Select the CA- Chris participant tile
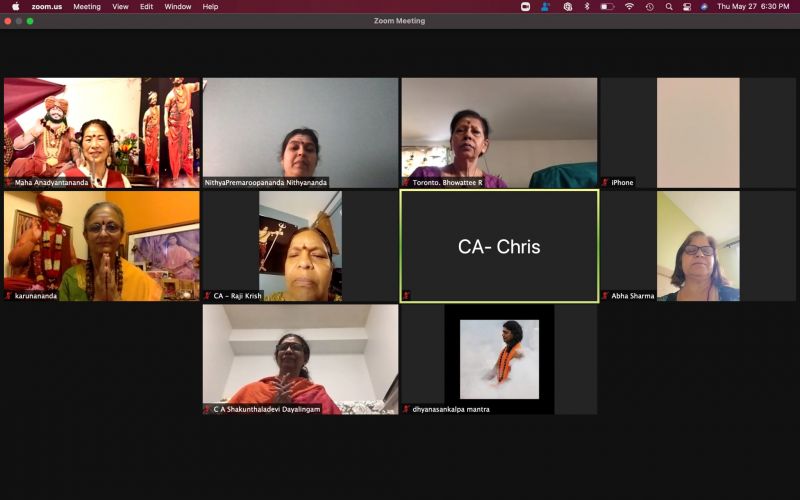Viewport: 800px width, 500px height. pos(499,246)
